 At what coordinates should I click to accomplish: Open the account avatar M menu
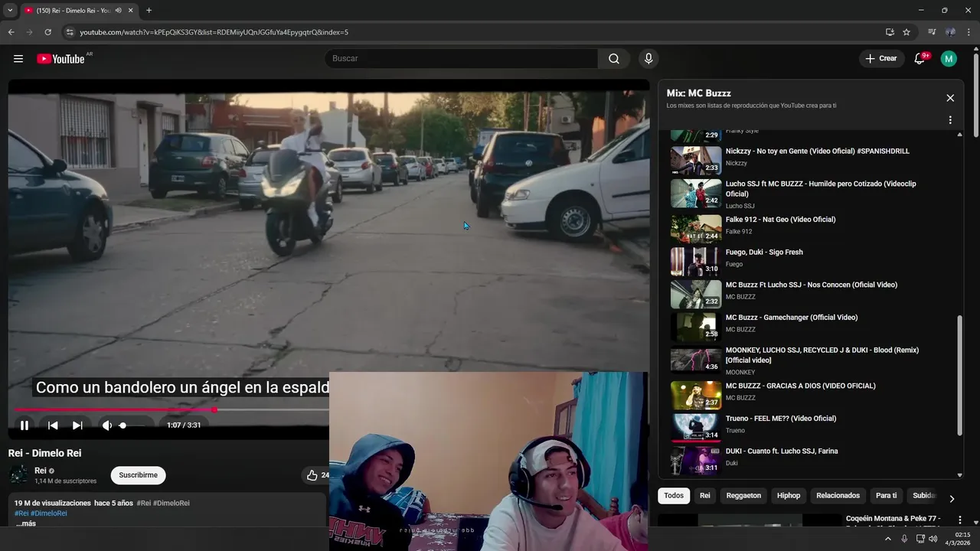(x=949, y=59)
